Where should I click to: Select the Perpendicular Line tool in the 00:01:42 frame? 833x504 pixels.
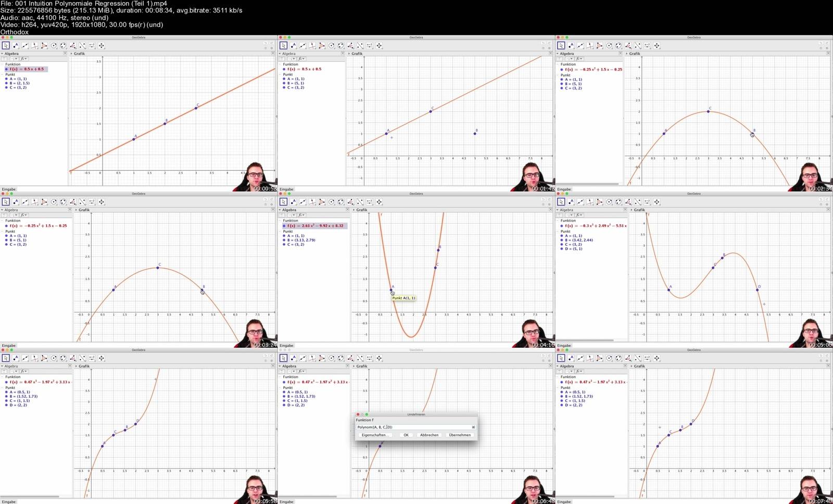tap(312, 46)
